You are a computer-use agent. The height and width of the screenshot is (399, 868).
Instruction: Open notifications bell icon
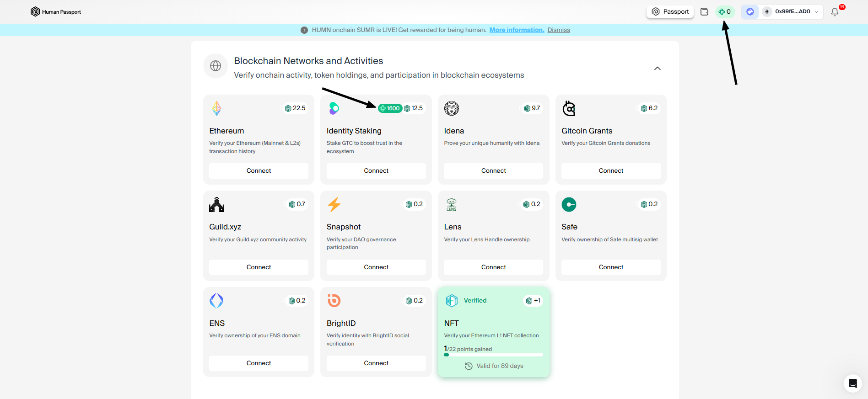click(835, 12)
